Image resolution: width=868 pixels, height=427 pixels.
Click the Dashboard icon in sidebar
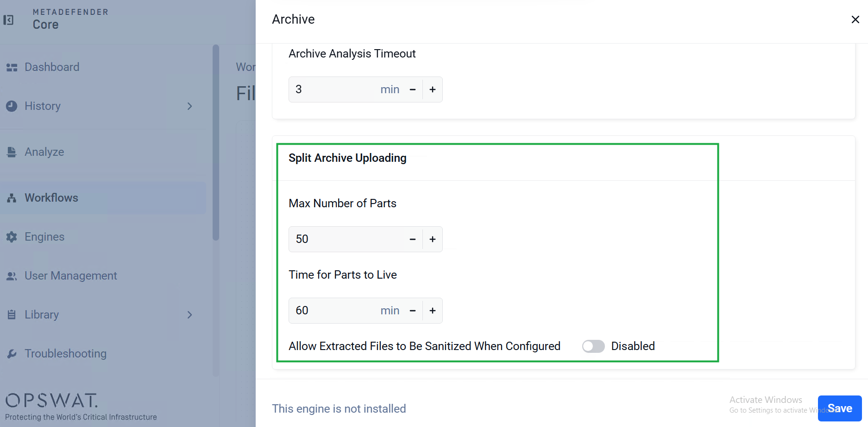[12, 68]
